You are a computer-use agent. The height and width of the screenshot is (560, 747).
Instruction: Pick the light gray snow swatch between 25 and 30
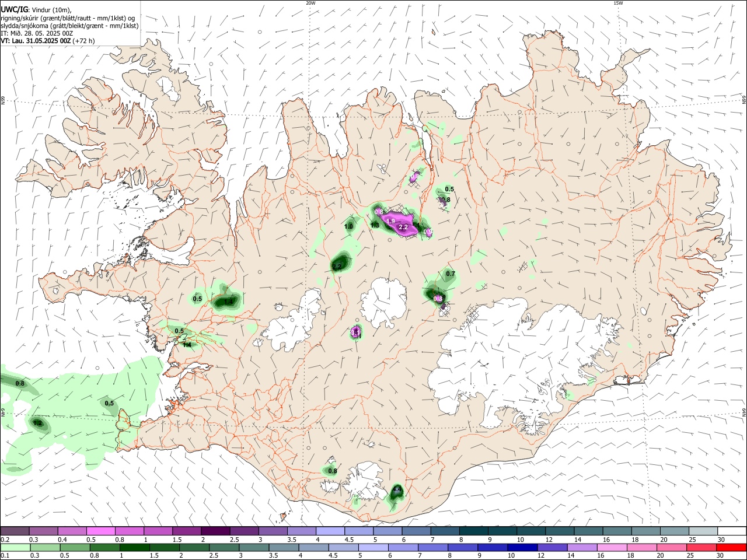click(703, 531)
